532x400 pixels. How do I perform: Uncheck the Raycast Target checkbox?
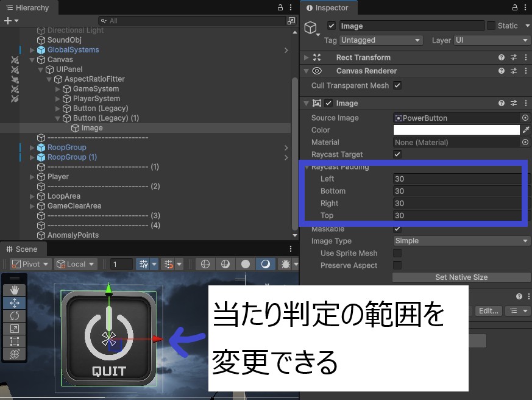click(x=397, y=155)
